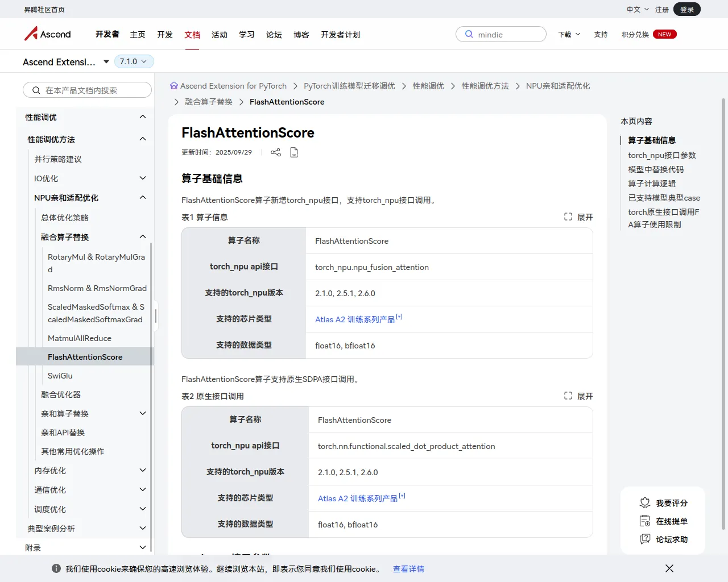Open the 中文 language selector
The width and height of the screenshot is (728, 582).
tap(638, 10)
